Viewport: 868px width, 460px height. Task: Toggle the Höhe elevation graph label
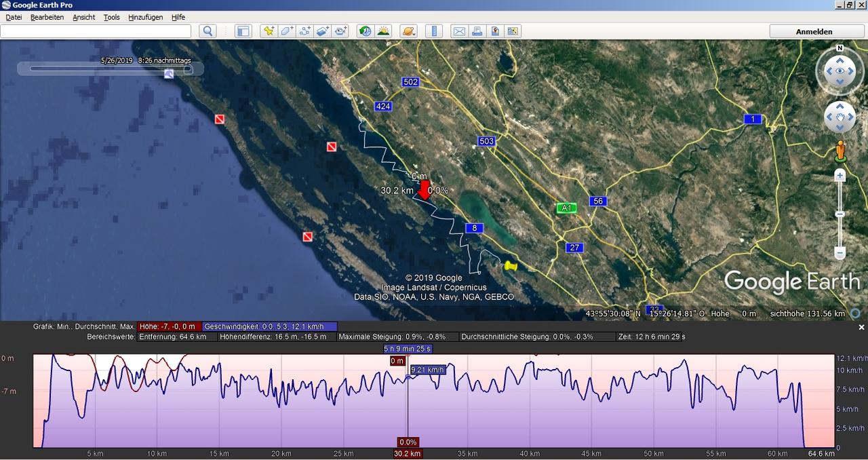tap(169, 326)
